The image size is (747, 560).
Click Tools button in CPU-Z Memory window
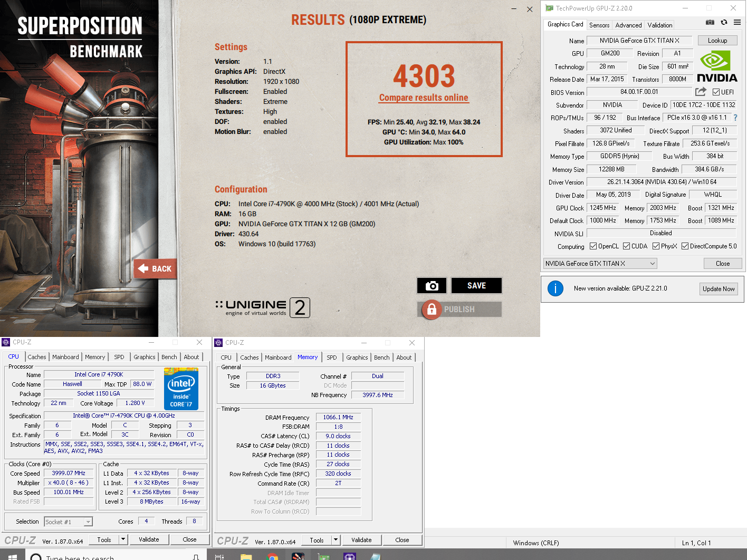(x=317, y=540)
